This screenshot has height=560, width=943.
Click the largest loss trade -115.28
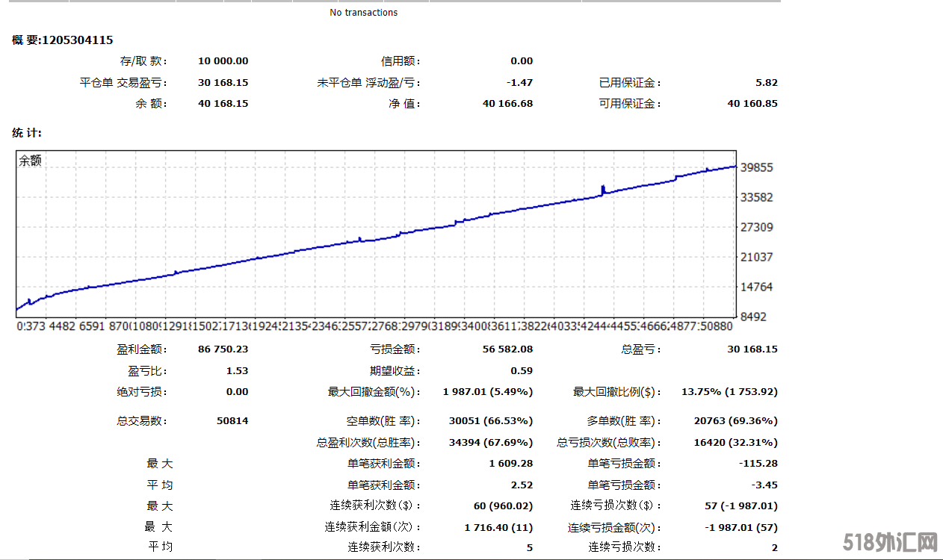click(758, 464)
